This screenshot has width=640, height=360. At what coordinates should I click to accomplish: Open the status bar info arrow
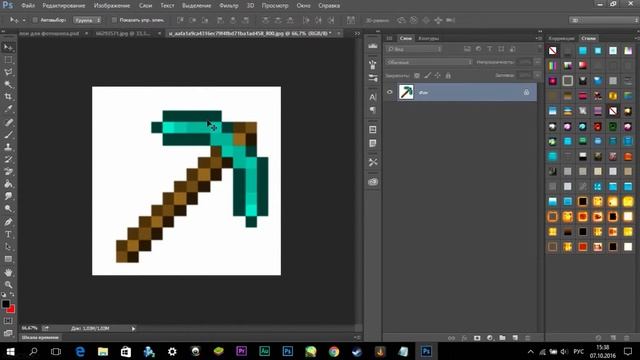coord(133,329)
